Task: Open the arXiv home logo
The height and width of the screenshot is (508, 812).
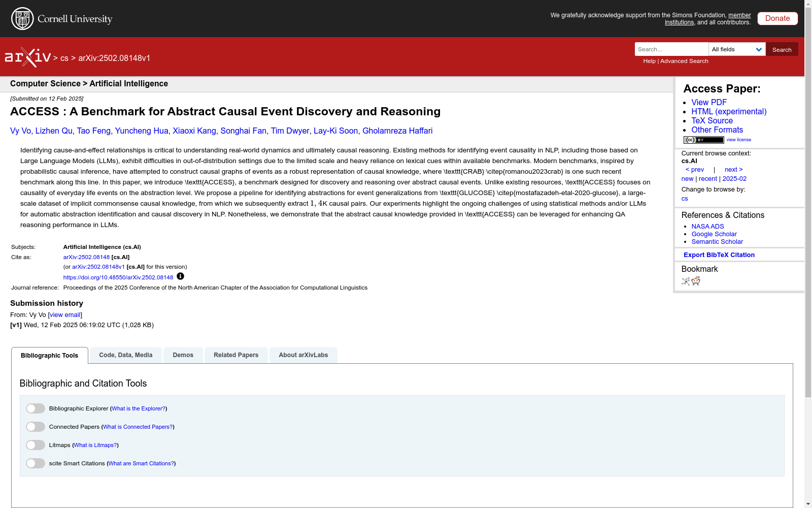Action: [28, 57]
